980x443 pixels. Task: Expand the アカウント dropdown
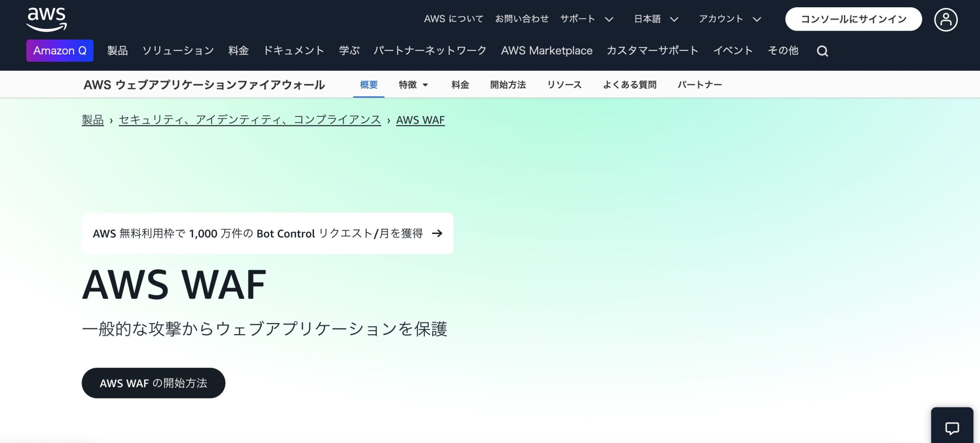pos(730,19)
